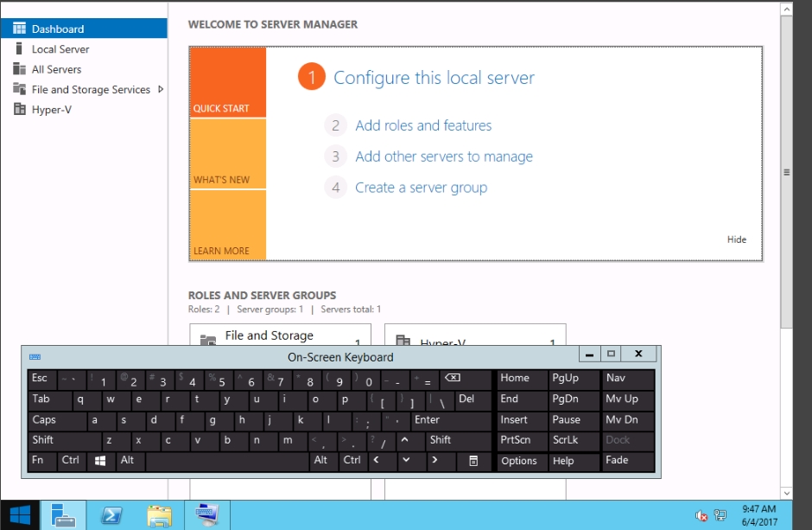Expand File and Storage Services submenu arrow
Viewport: 812px width, 530px height.
(161, 89)
